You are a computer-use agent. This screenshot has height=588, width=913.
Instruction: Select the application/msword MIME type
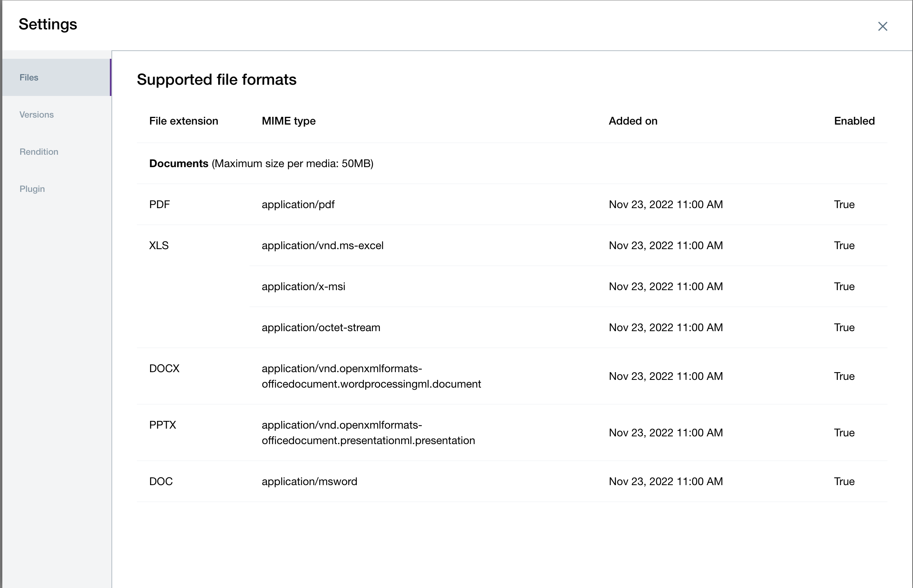[309, 481]
